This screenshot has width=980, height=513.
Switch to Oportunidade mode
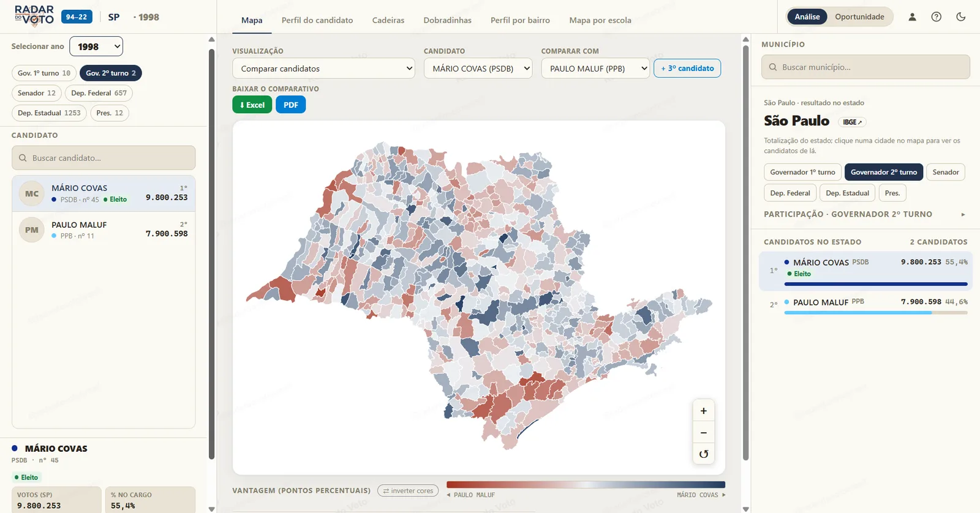(859, 17)
